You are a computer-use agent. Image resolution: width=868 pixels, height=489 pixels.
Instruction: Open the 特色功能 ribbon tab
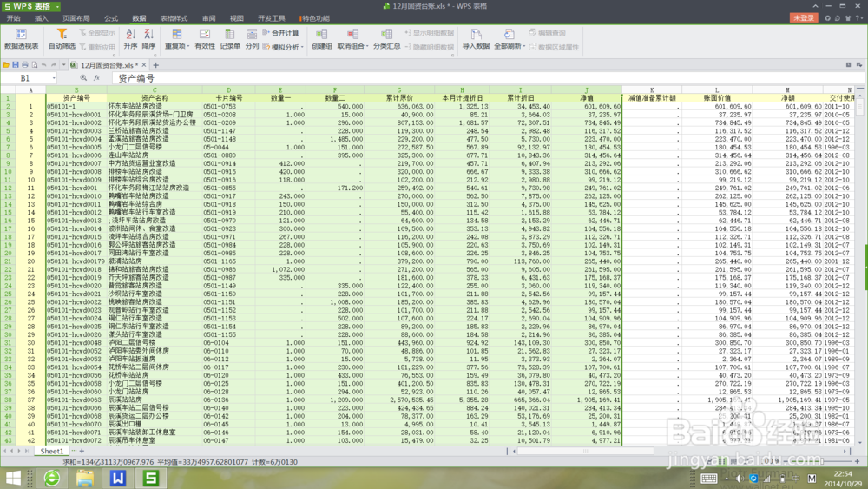click(x=316, y=18)
